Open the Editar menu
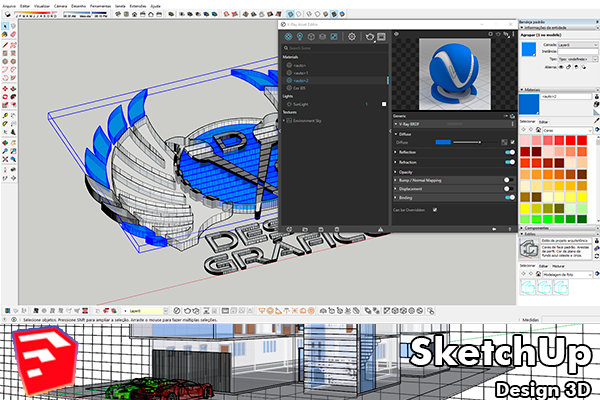Viewport: 600px width, 400px height. point(25,6)
